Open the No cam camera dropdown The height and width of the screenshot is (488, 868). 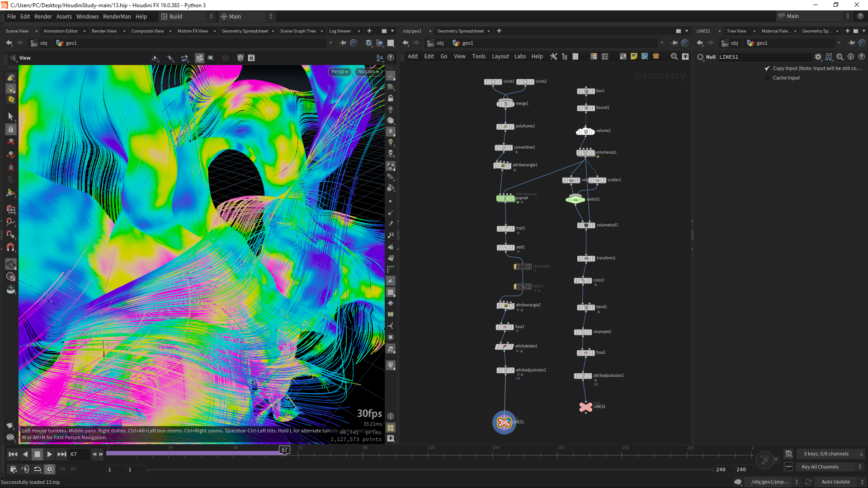[x=368, y=72]
